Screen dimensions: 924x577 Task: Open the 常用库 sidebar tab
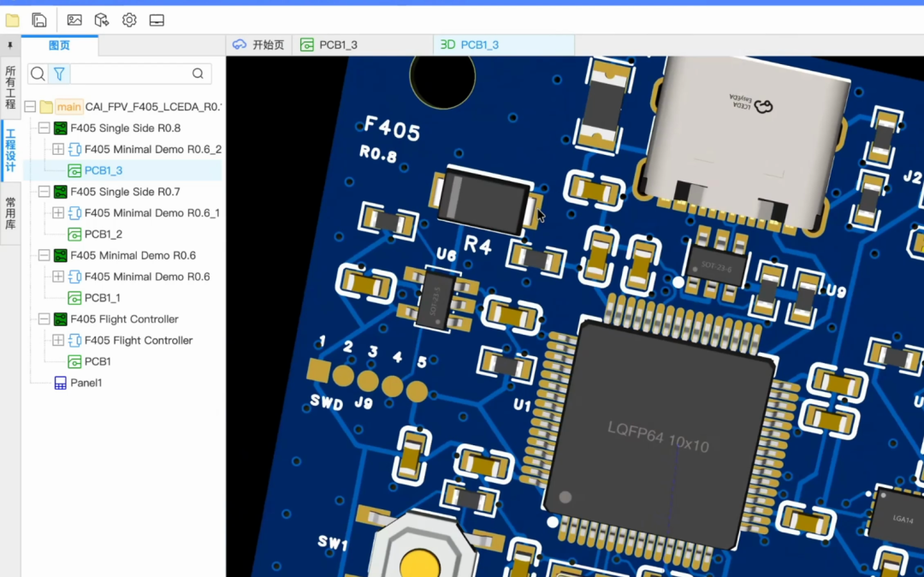tap(10, 213)
